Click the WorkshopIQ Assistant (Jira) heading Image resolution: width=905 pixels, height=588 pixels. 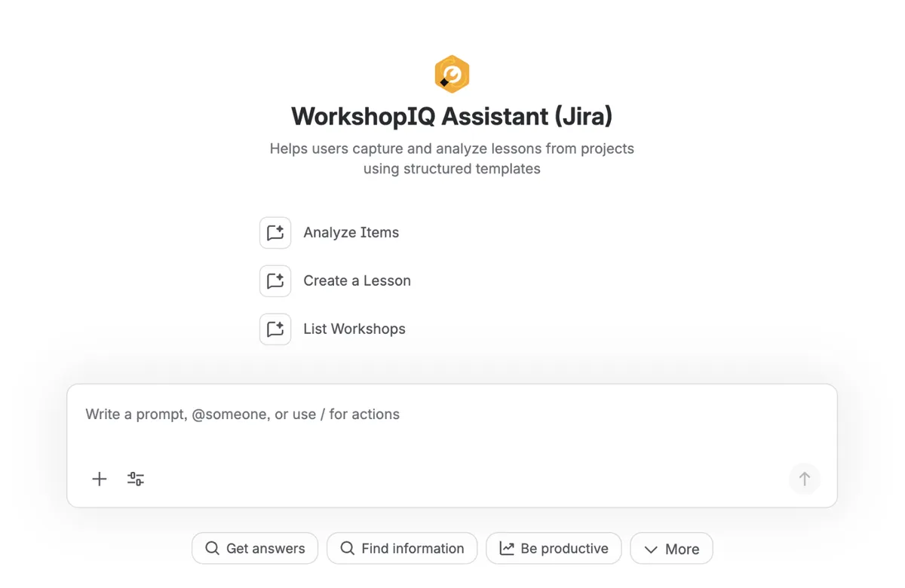point(452,116)
